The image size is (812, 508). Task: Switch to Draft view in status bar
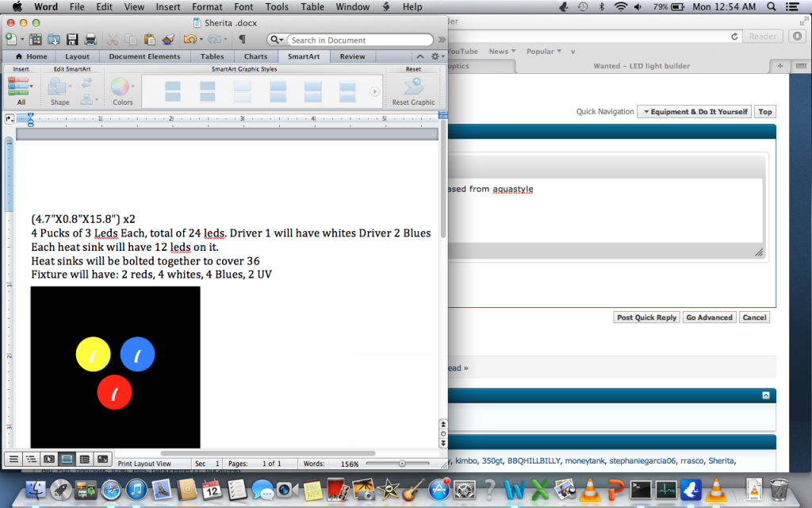13,459
